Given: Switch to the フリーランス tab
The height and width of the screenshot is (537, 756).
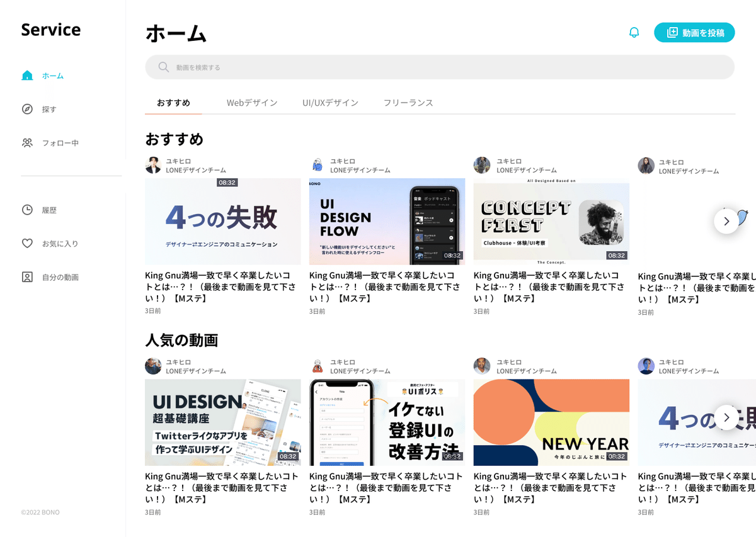Looking at the screenshot, I should [x=408, y=103].
